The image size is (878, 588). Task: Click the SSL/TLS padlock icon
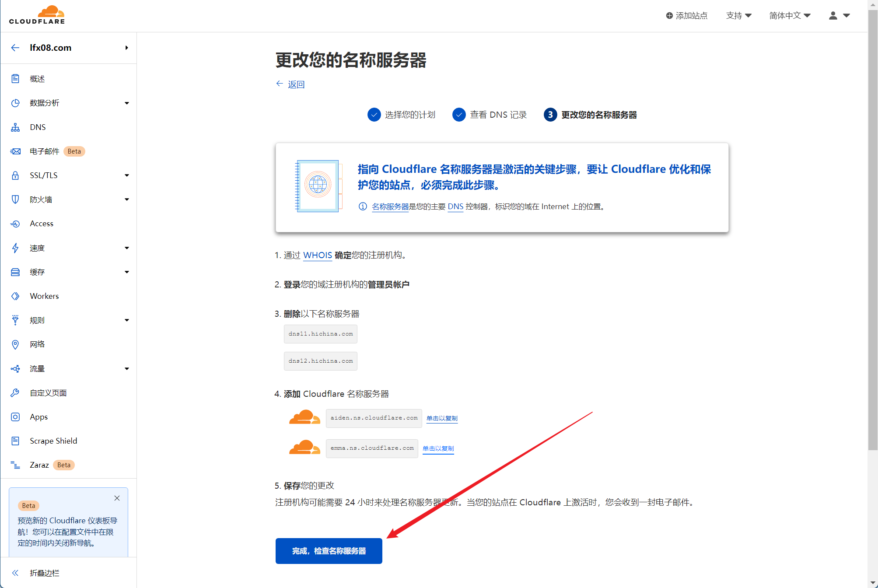pos(15,175)
